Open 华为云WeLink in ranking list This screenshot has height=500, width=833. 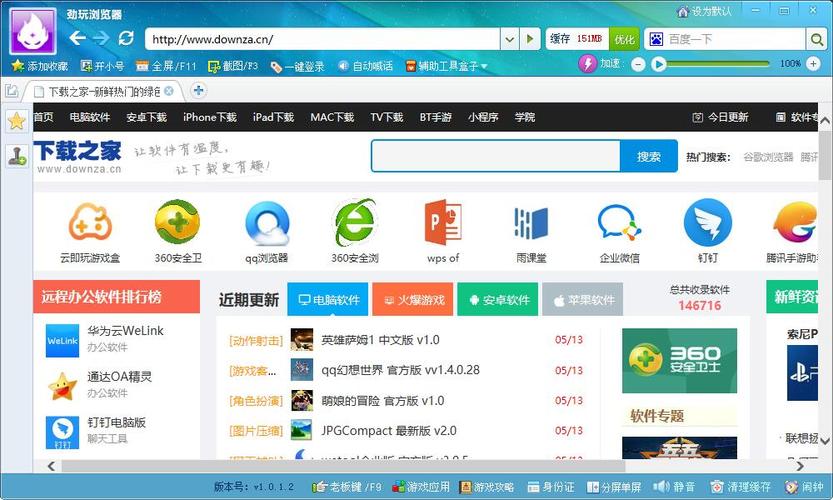[125, 330]
